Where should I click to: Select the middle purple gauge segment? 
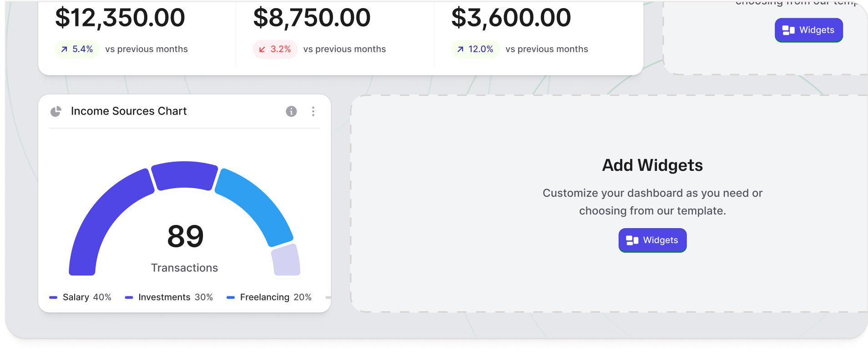click(184, 175)
